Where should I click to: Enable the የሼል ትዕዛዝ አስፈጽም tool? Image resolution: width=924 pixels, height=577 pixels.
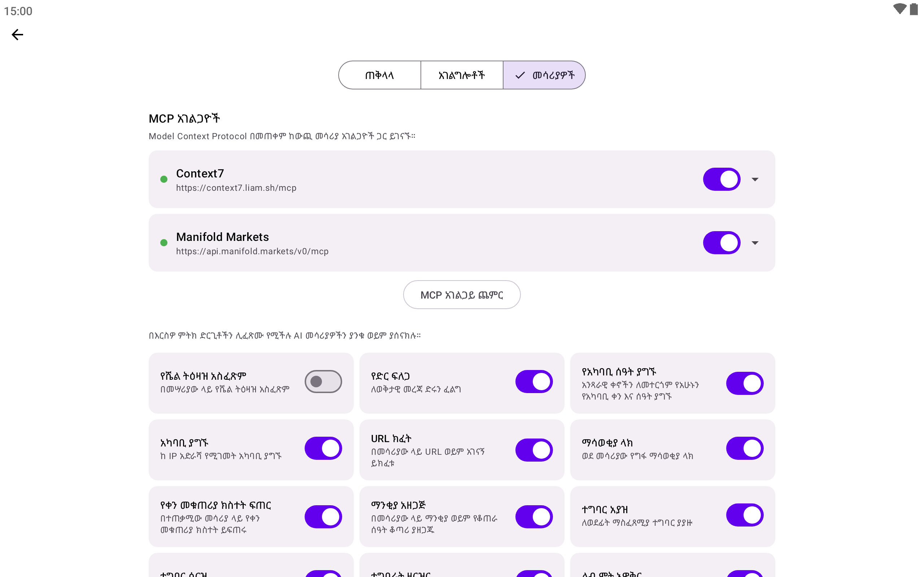pos(323,382)
